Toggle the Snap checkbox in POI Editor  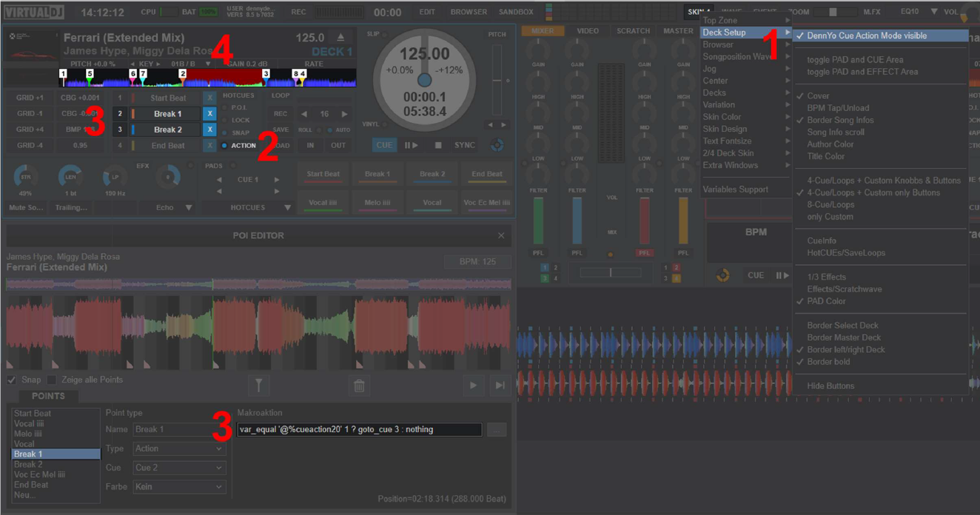pyautogui.click(x=12, y=380)
